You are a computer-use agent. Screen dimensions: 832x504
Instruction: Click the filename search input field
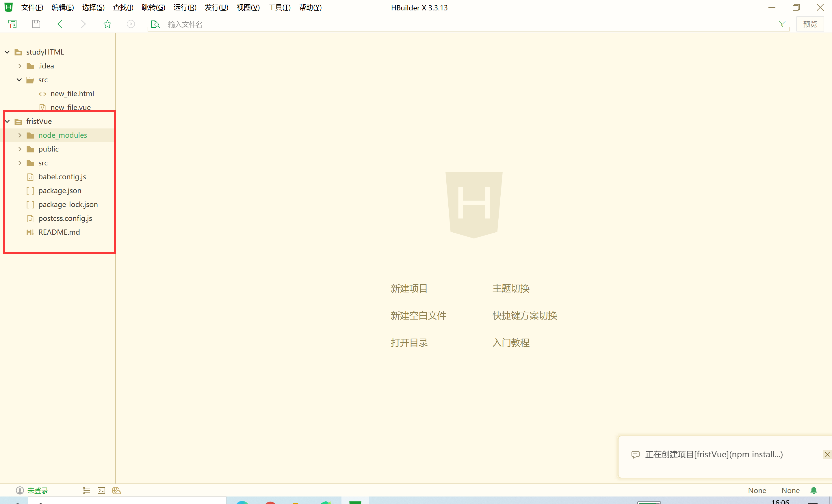coord(304,24)
